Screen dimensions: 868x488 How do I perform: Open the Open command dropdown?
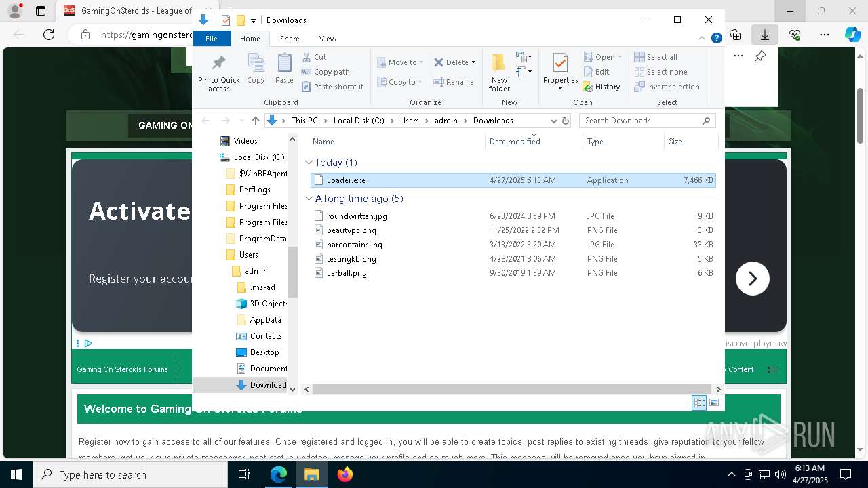coord(620,57)
